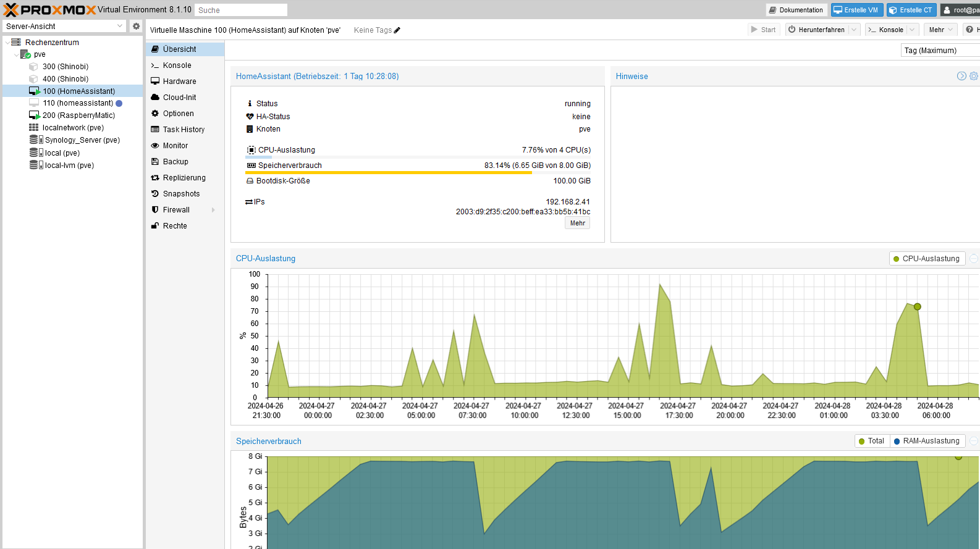The height and width of the screenshot is (549, 980).
Task: Select local (pve) storage
Action: (62, 153)
